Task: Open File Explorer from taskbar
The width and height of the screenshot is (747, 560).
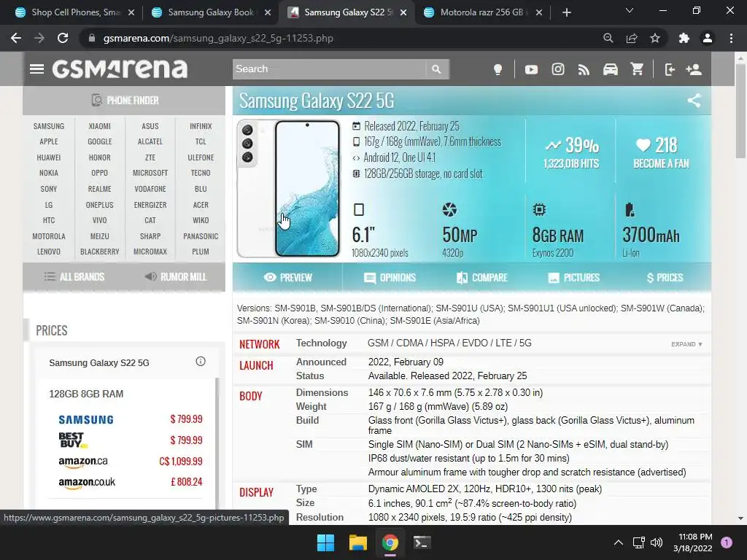Action: pyautogui.click(x=357, y=542)
